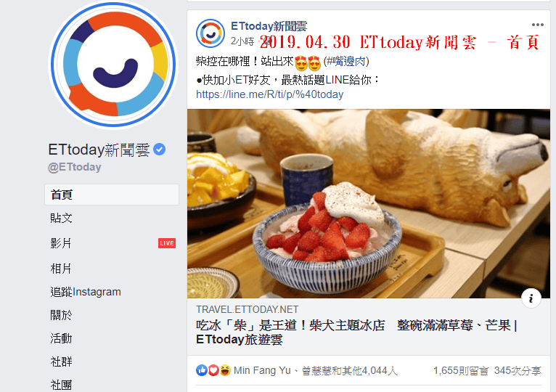Open the 相片 section
The image size is (556, 392).
pyautogui.click(x=61, y=269)
